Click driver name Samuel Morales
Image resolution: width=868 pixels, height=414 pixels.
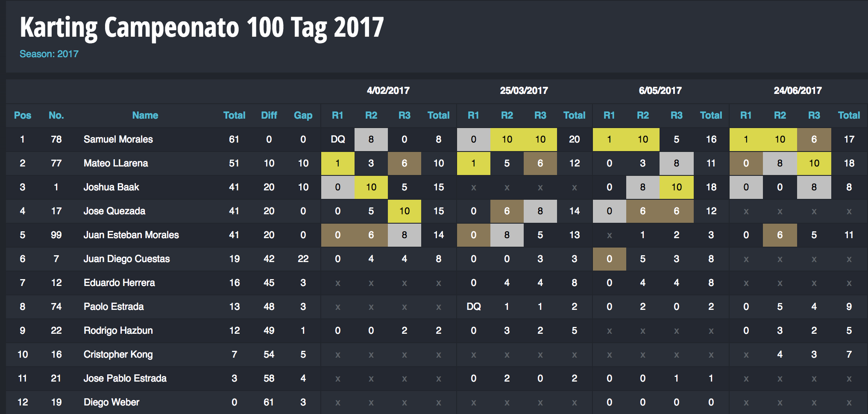click(118, 139)
